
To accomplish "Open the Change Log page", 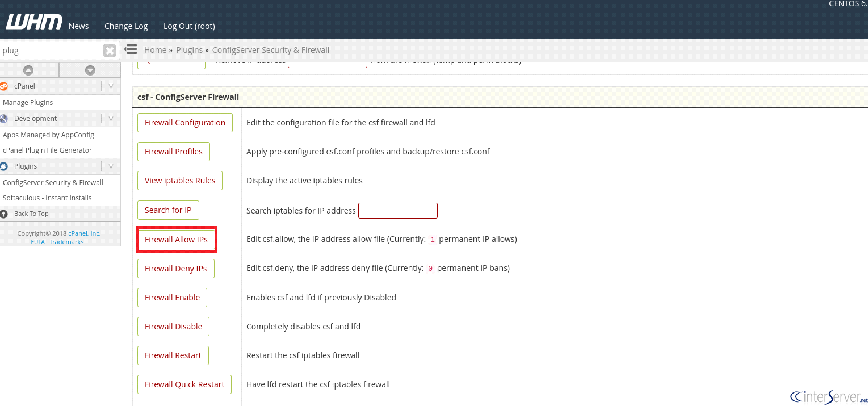I will [x=126, y=26].
